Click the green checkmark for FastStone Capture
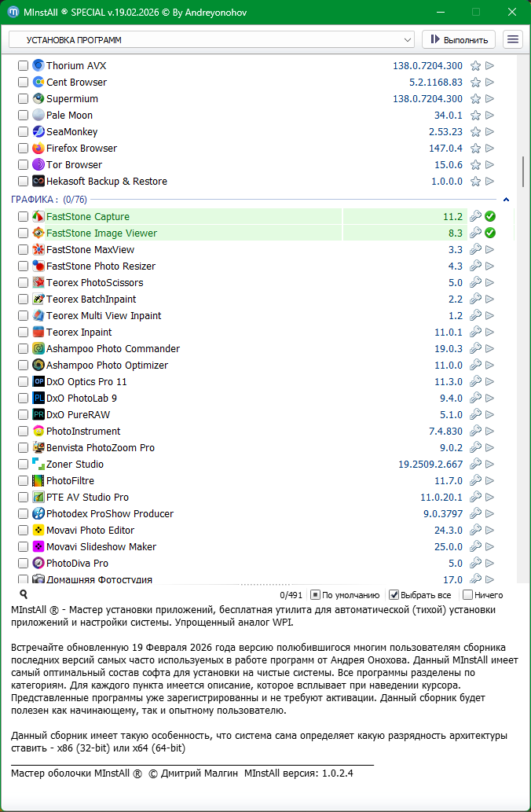This screenshot has height=812, width=531. (490, 217)
